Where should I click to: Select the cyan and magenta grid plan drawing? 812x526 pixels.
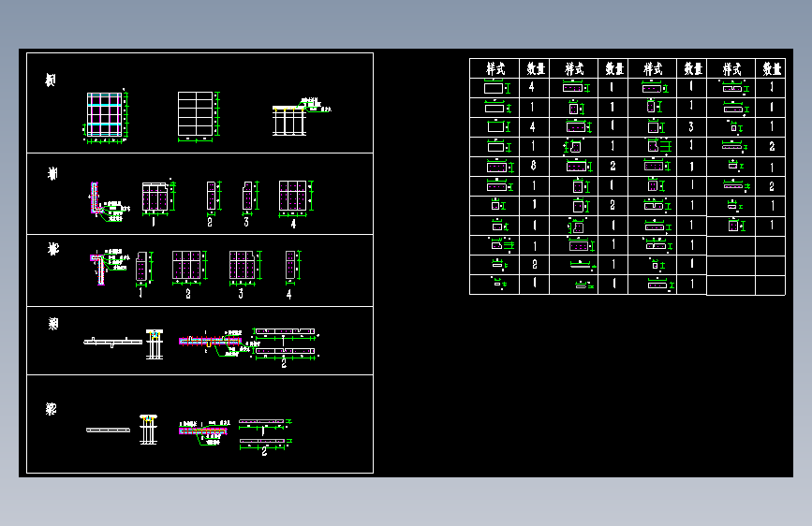coord(106,115)
